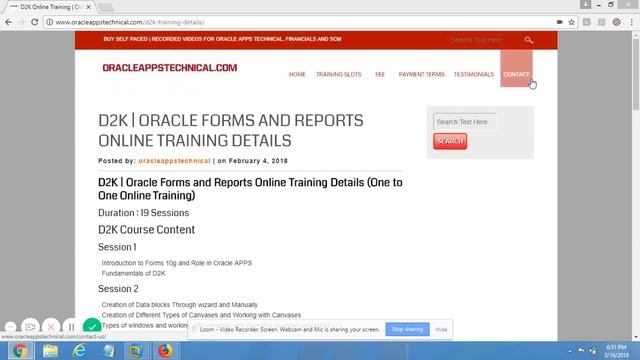Open Chrome menu three-dot icon

coord(631,22)
